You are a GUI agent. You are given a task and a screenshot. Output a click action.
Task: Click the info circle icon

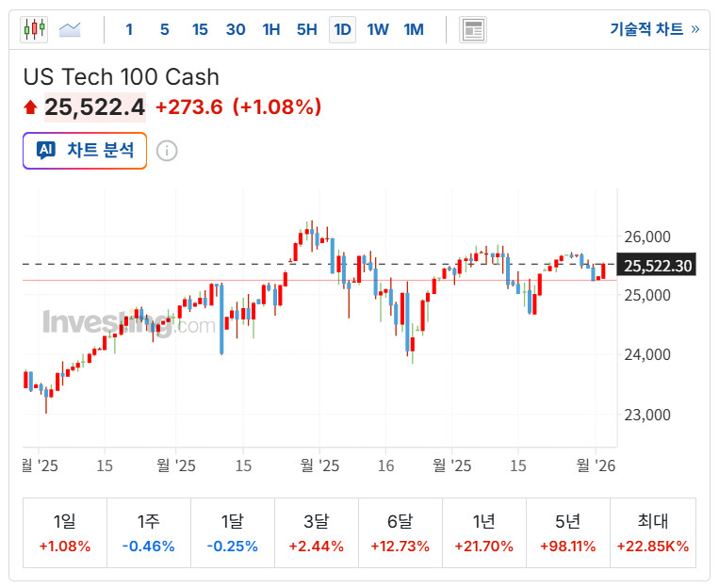(x=167, y=151)
